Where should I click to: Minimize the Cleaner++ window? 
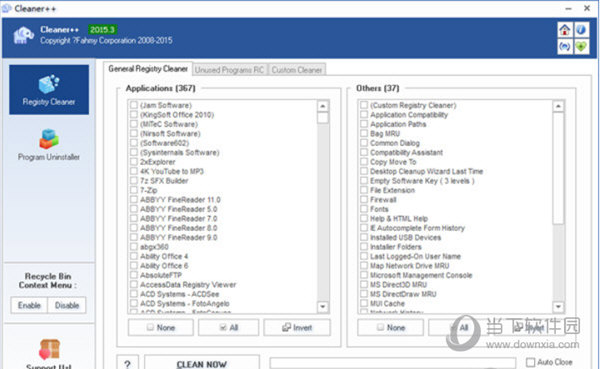pos(569,8)
